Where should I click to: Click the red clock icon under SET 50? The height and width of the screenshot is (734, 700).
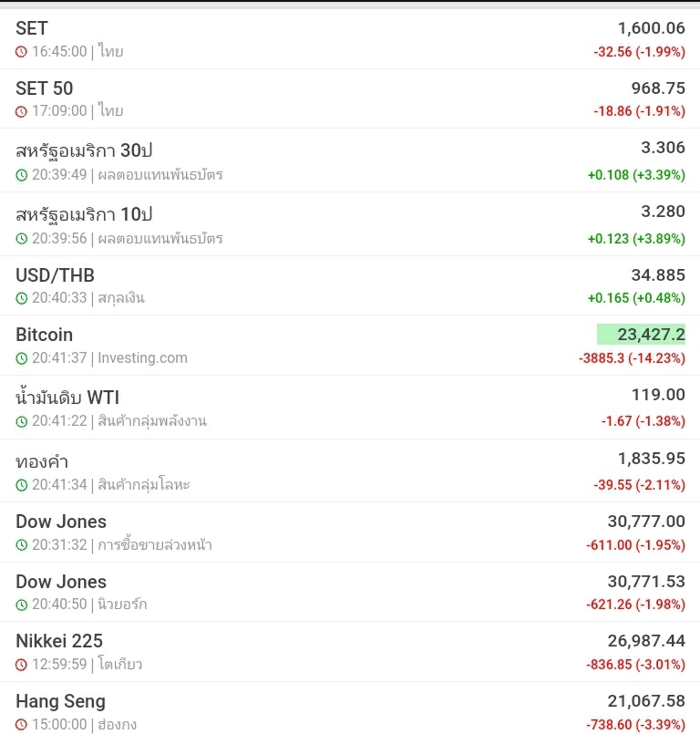pos(22,111)
